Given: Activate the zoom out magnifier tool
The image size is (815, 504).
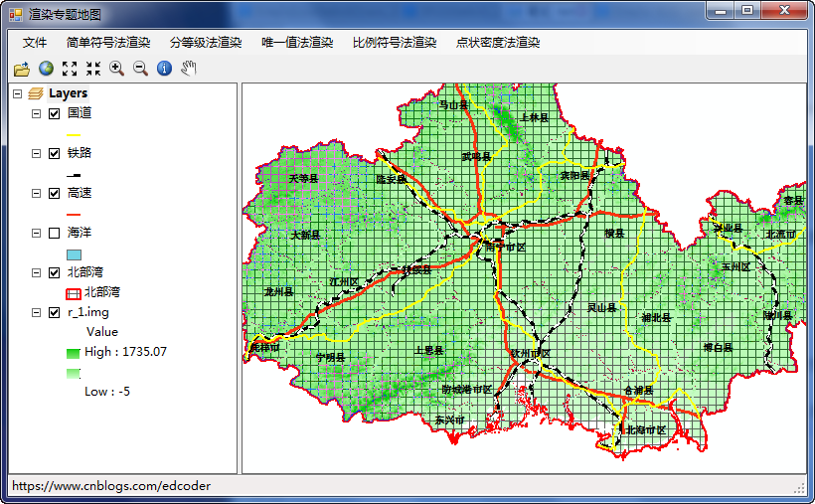Looking at the screenshot, I should tap(141, 69).
